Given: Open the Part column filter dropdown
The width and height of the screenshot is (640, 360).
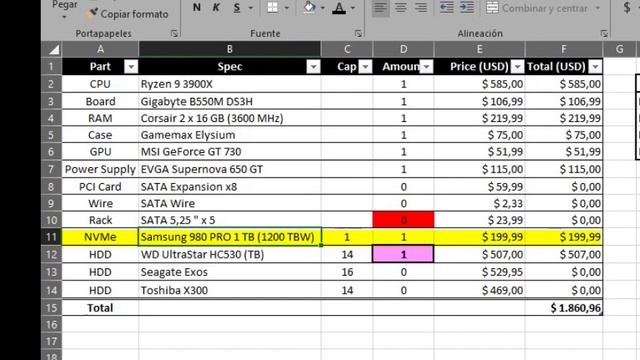Looking at the screenshot, I should 131,67.
